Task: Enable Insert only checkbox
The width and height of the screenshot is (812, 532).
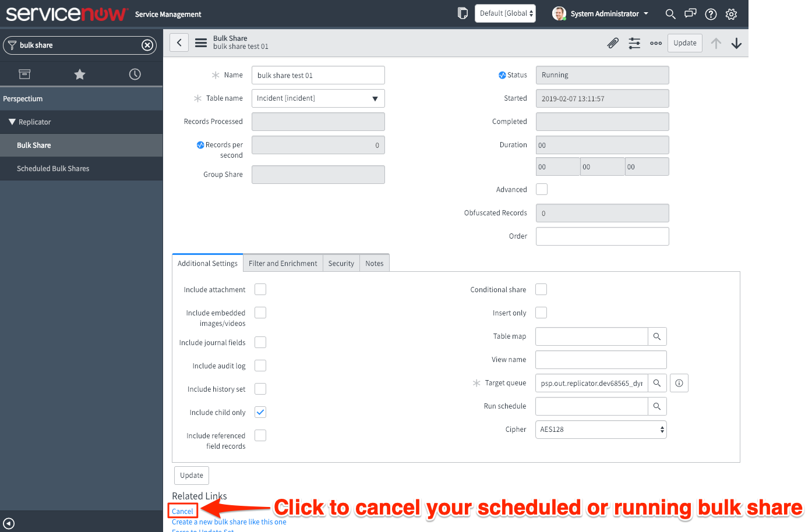Action: (541, 313)
